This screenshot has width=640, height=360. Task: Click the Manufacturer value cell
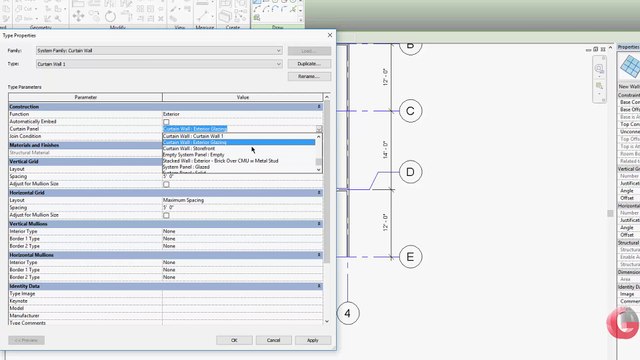click(242, 316)
